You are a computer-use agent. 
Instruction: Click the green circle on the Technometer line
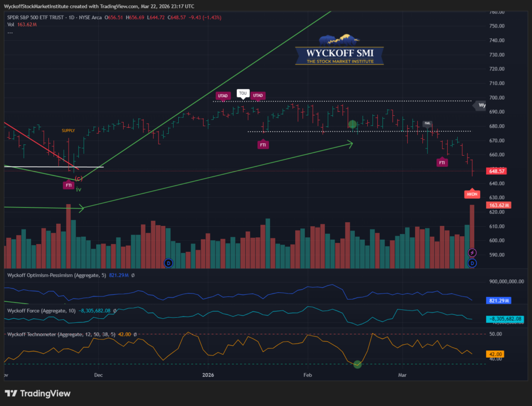tap(357, 364)
